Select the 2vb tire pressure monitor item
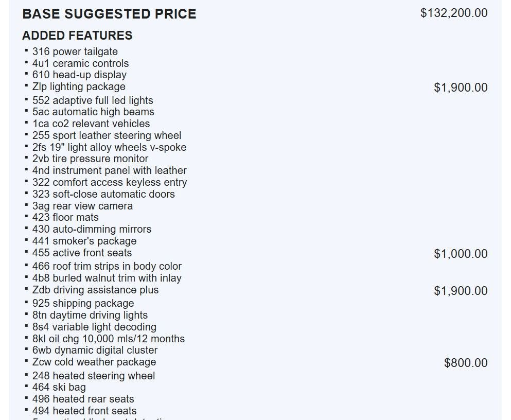Screen dimensions: 511x420 click(90, 159)
